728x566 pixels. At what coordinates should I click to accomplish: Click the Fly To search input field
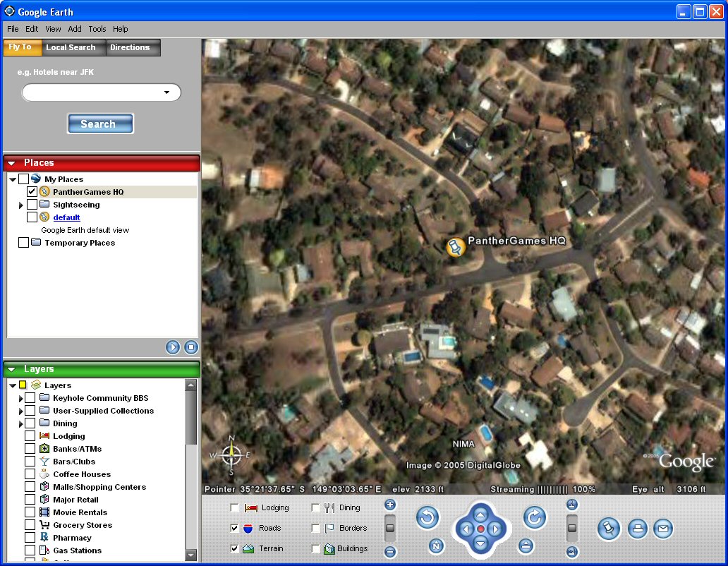[101, 92]
